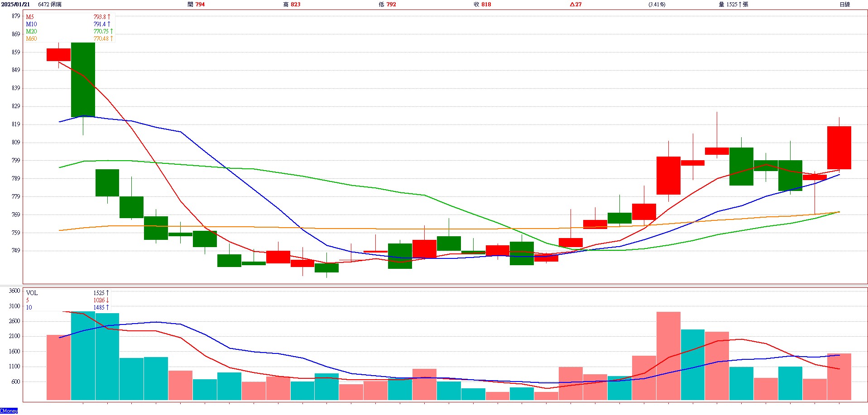Click the 1100 volume axis label
The width and height of the screenshot is (868, 415).
[14, 367]
